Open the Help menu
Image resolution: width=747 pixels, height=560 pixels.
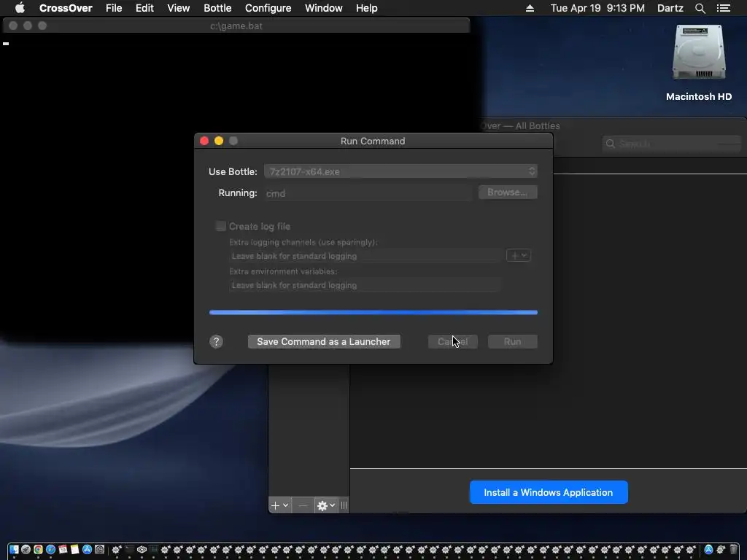point(367,8)
